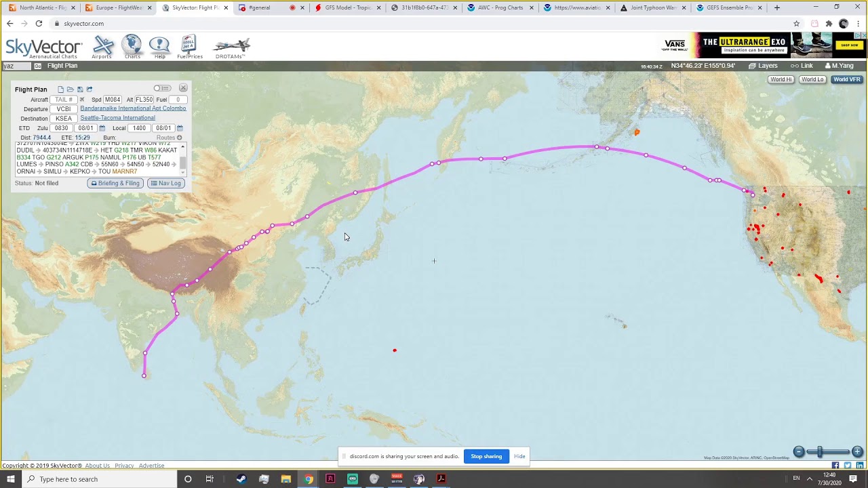Click the Fuel input field
Viewport: 868px width, 488px height.
tap(178, 100)
